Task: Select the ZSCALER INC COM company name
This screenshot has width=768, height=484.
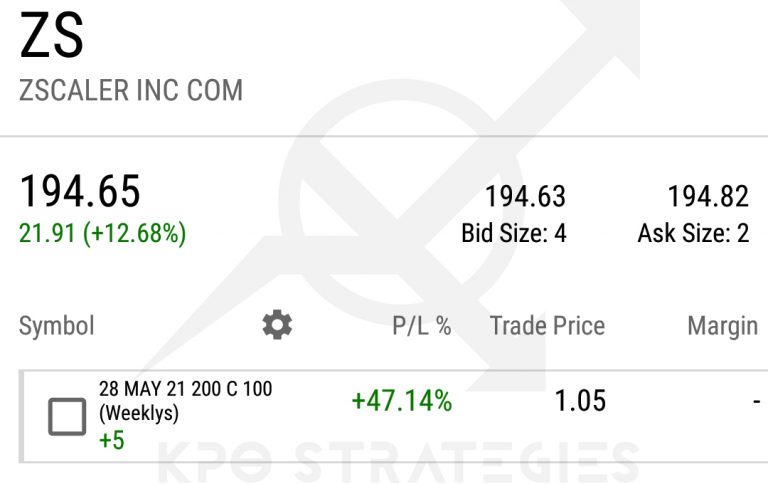Action: coord(131,90)
